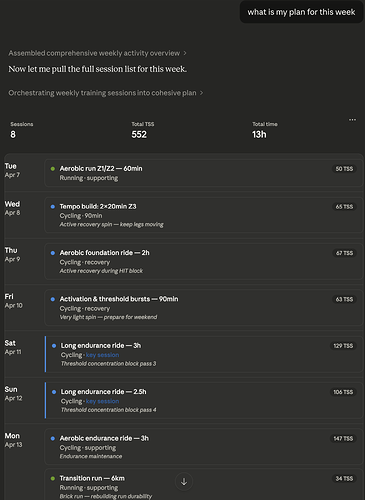Viewport: 365px width, 500px height.
Task: Click the Sunday 'key session' link
Action: 102,401
